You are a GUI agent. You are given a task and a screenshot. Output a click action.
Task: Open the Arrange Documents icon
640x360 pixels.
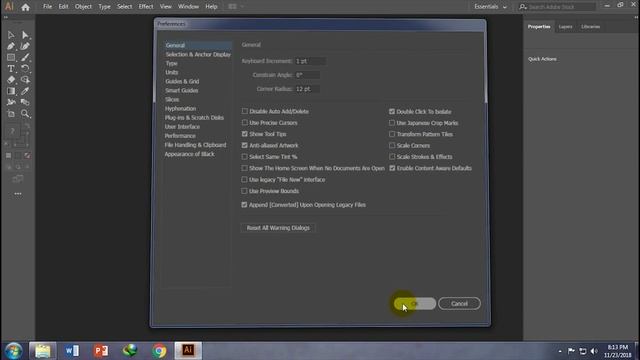pyautogui.click(x=236, y=7)
